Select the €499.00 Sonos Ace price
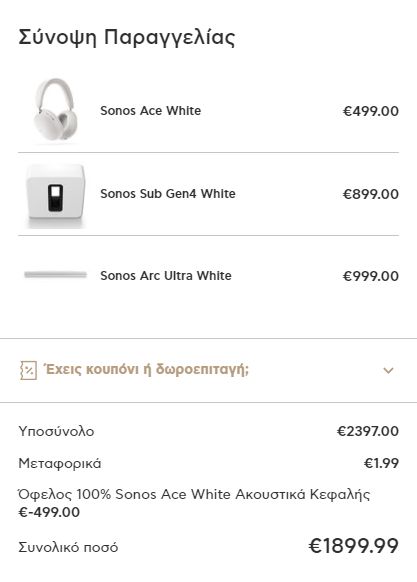 coord(371,111)
